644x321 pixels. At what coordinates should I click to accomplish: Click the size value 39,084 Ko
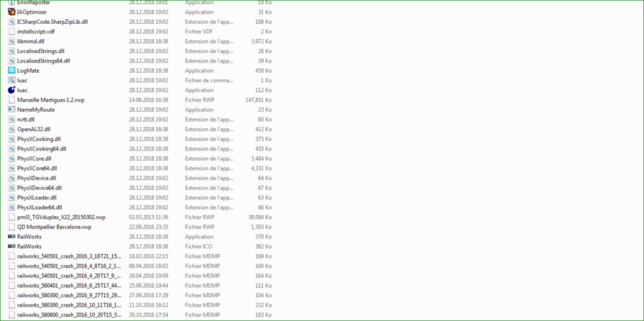259,217
